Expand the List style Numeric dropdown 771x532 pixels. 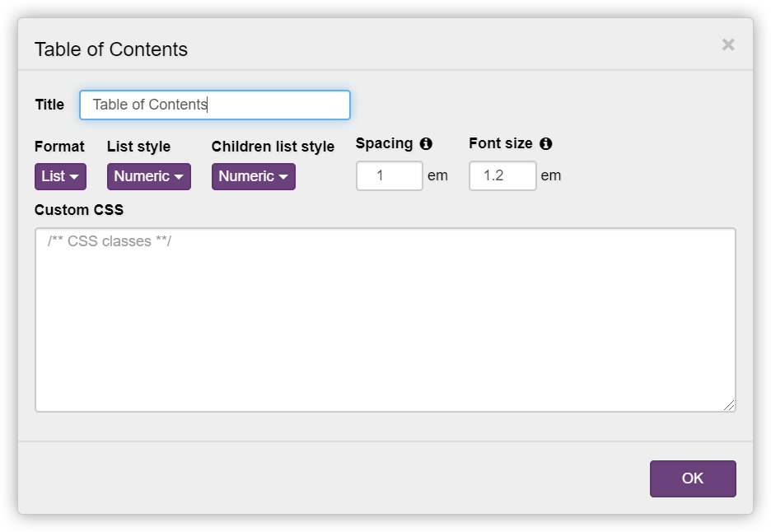coord(149,176)
